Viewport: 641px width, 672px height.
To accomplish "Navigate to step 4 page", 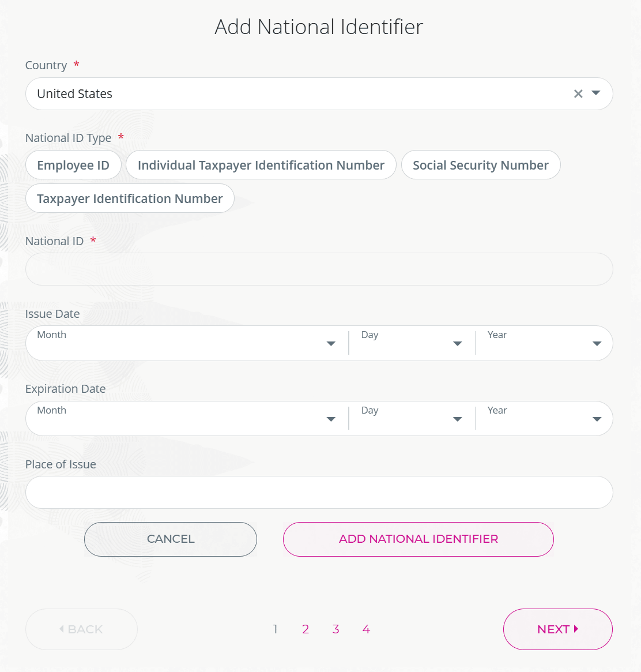I will tap(366, 629).
